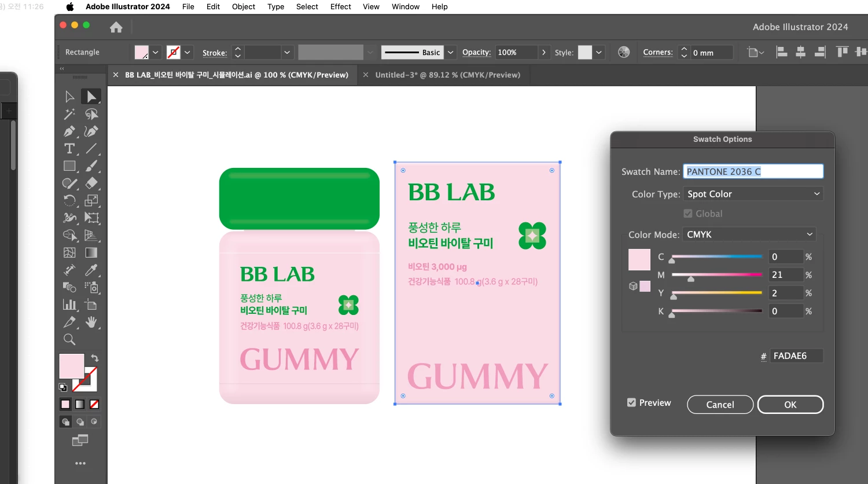Choose the Magic Wand tool
Viewport: 868px width, 484px height.
[x=69, y=114]
